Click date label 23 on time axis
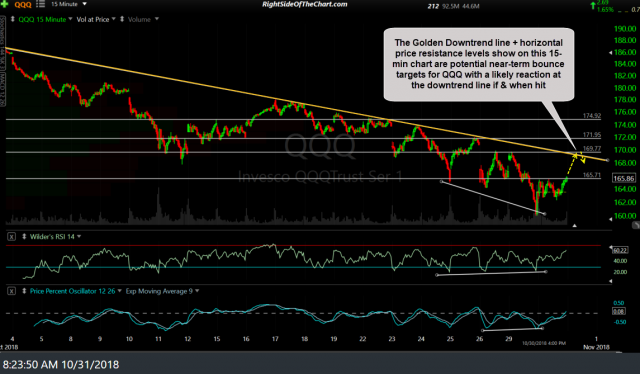 click(392, 339)
